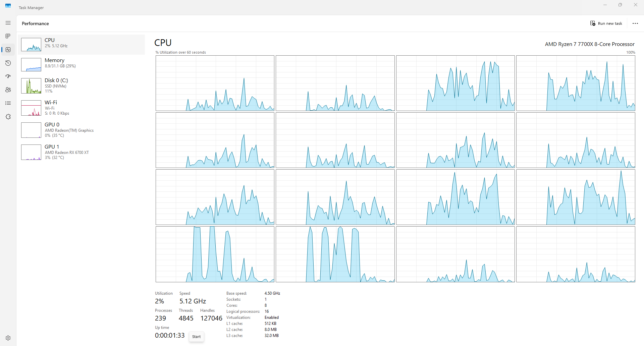This screenshot has height=346, width=644.
Task: Select CPU in the performance sidebar
Action: point(82,45)
